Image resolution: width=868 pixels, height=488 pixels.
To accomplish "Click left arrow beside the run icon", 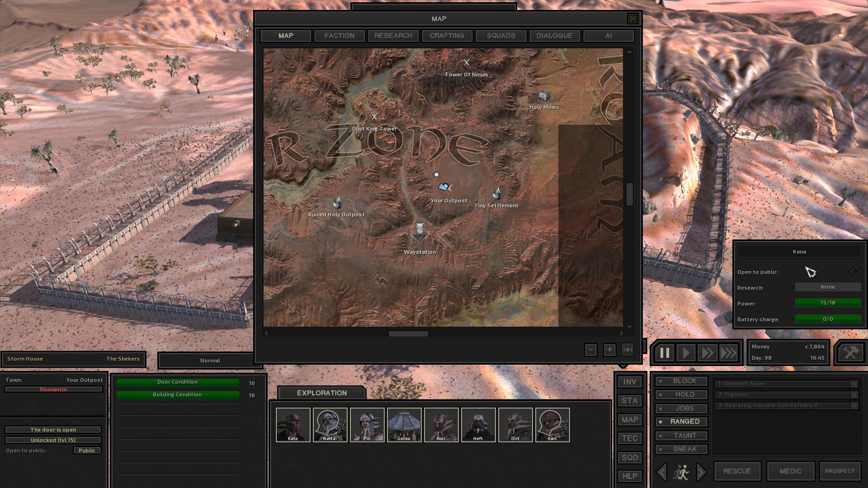I will 662,472.
